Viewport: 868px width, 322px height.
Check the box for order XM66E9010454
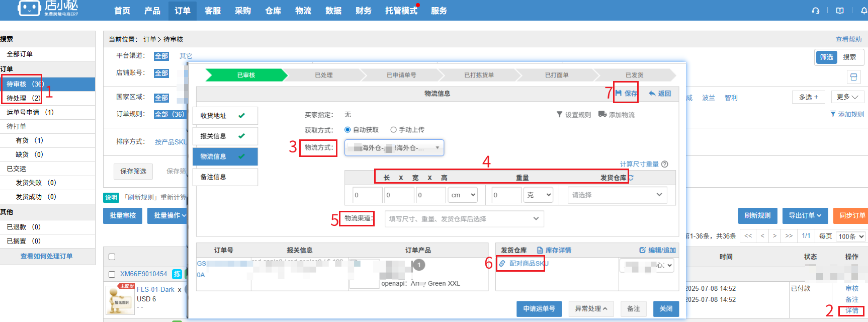point(112,274)
